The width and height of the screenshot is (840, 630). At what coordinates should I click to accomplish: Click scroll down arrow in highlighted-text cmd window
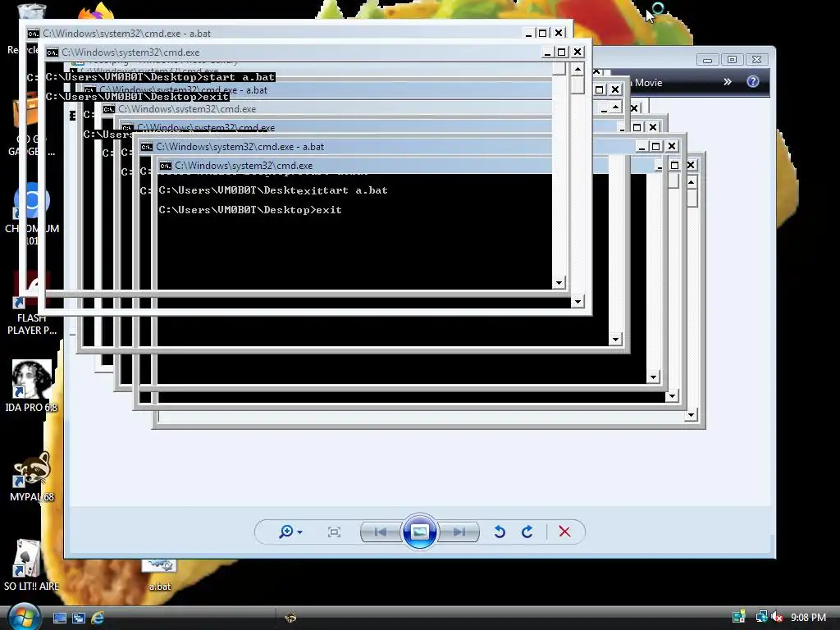coord(577,302)
